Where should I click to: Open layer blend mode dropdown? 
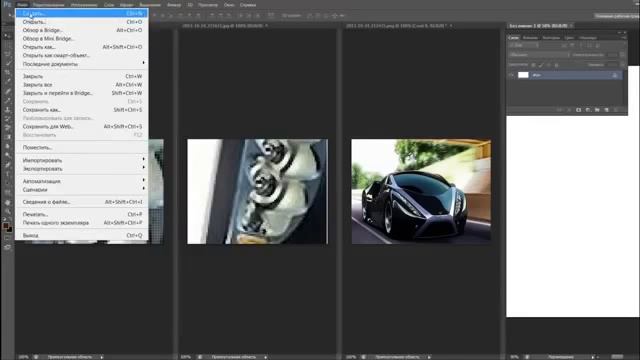pos(539,55)
